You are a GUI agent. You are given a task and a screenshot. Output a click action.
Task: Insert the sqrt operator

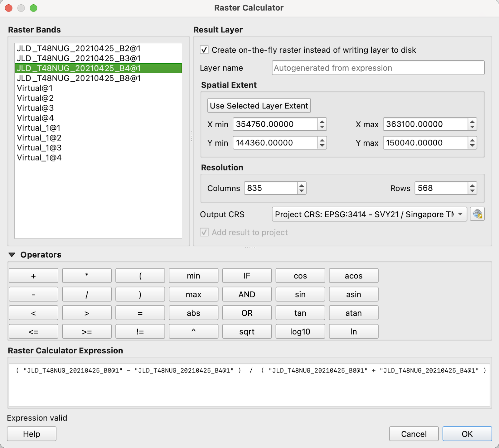tap(247, 331)
